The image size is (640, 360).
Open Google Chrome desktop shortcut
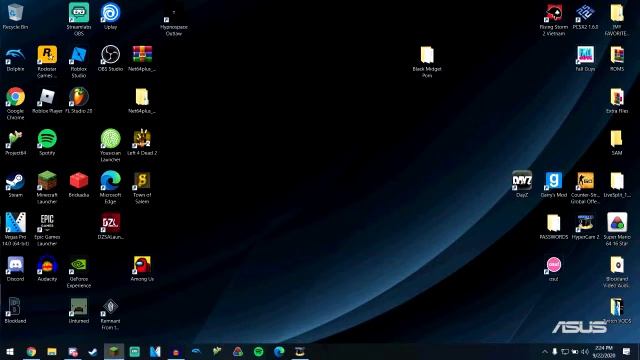coord(16,103)
